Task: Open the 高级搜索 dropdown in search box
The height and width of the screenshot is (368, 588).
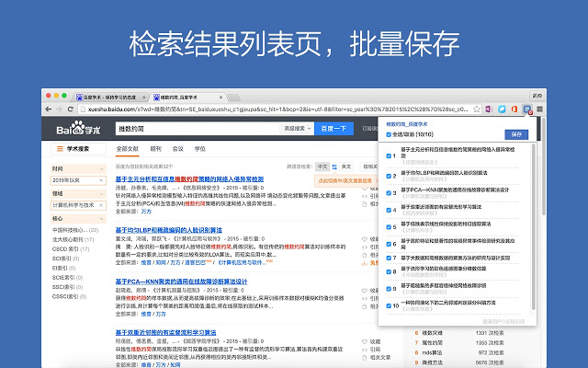Action: coord(297,129)
